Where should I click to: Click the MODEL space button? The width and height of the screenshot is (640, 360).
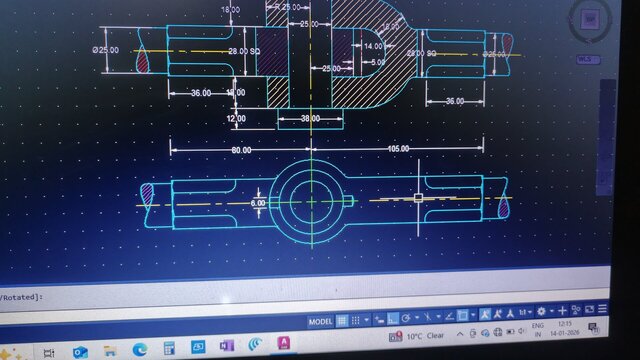click(320, 322)
